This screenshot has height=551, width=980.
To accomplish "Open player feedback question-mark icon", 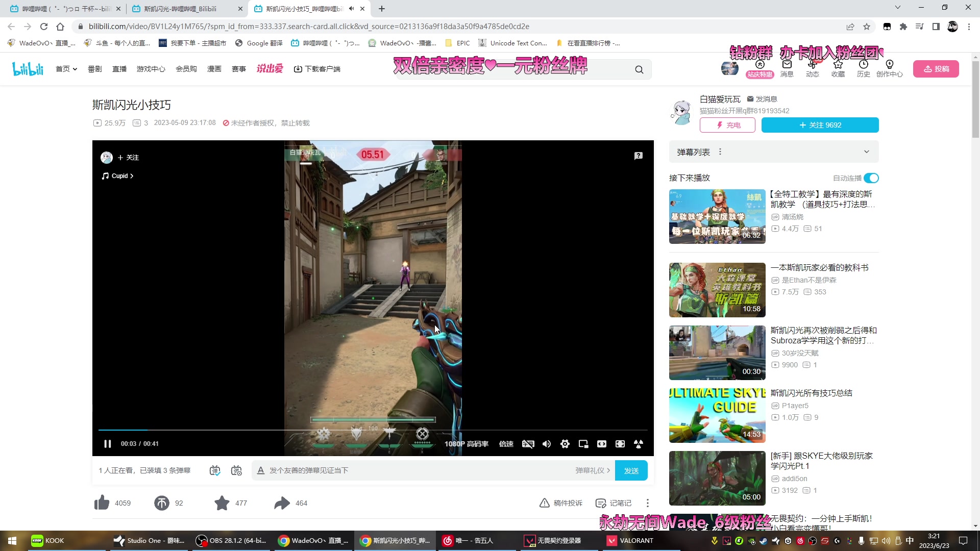I will point(639,156).
